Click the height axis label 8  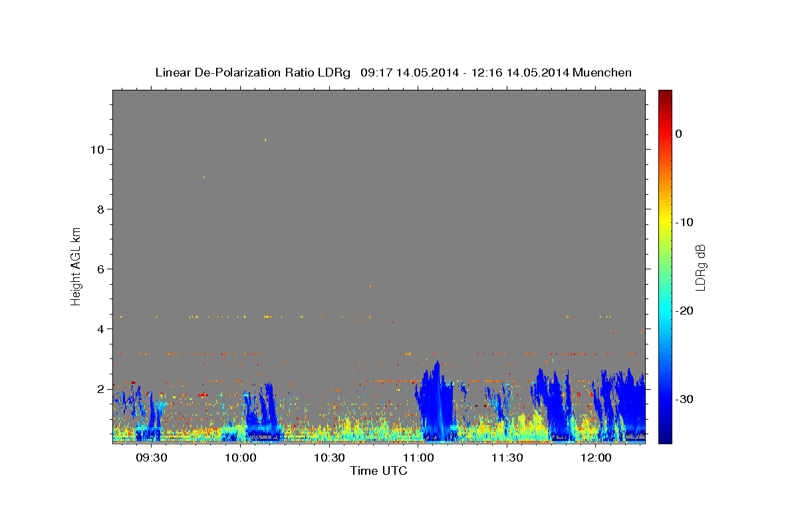(101, 209)
